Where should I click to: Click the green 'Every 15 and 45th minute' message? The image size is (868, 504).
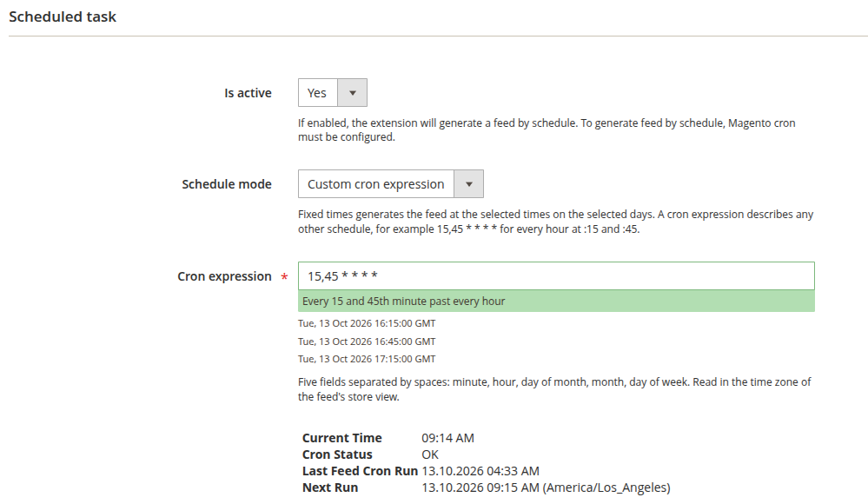pyautogui.click(x=556, y=302)
